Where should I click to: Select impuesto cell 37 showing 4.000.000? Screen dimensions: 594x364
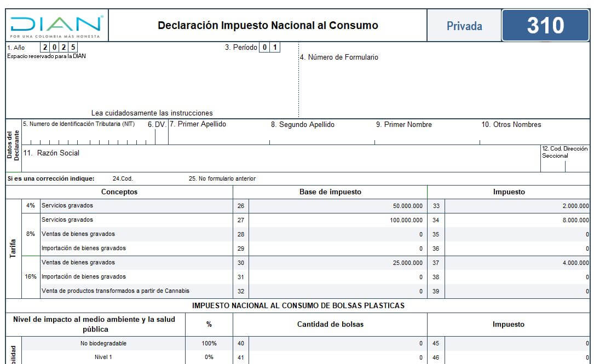coord(517,263)
